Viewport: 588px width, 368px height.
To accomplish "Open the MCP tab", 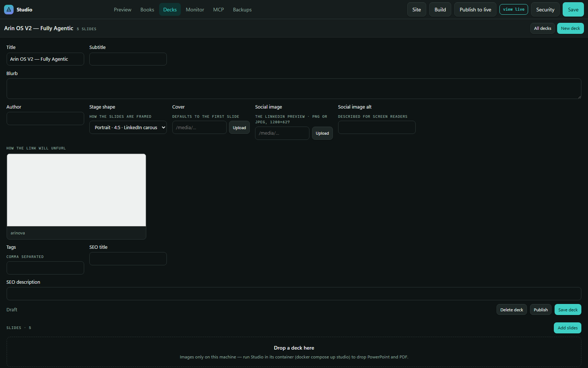I will (x=218, y=10).
